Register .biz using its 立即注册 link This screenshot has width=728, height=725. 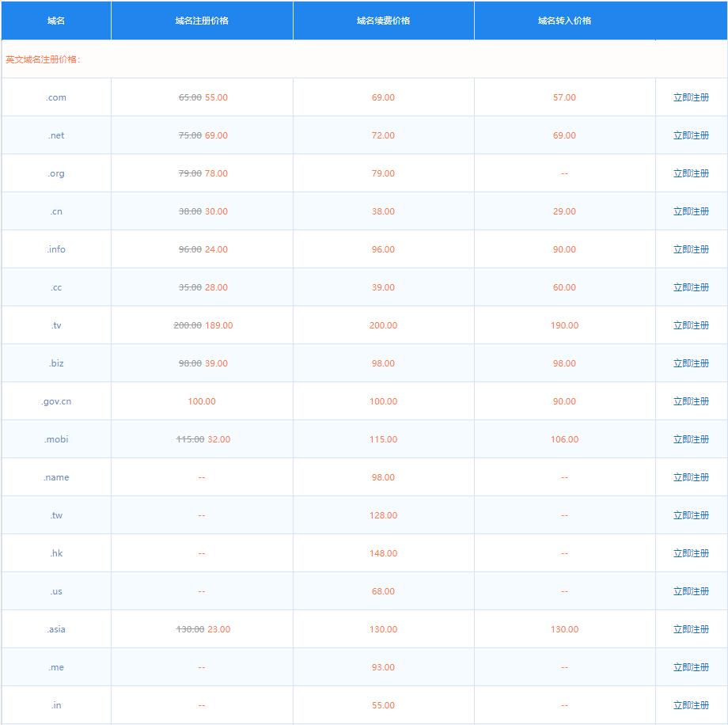[691, 363]
